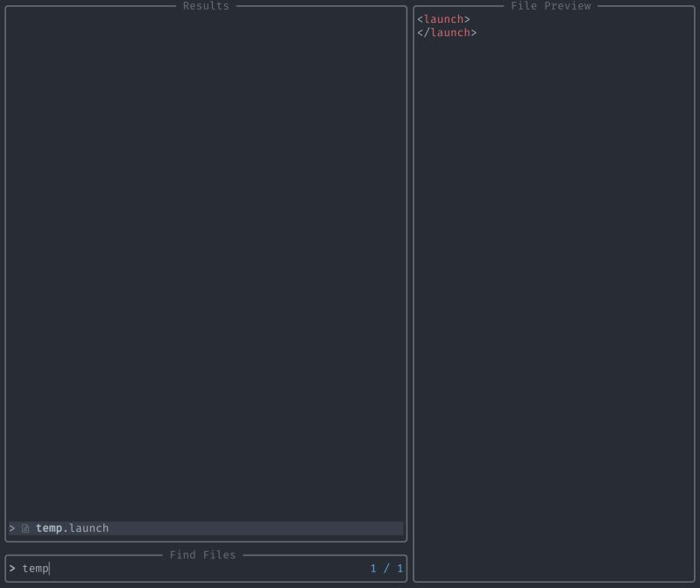Click the Find Files prompt title

coord(202,555)
